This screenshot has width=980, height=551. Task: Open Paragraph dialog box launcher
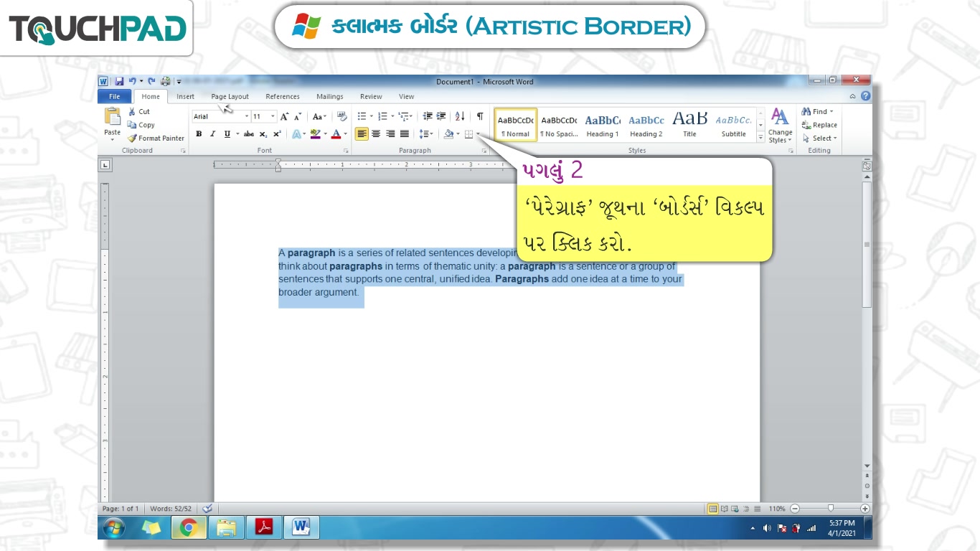point(484,151)
